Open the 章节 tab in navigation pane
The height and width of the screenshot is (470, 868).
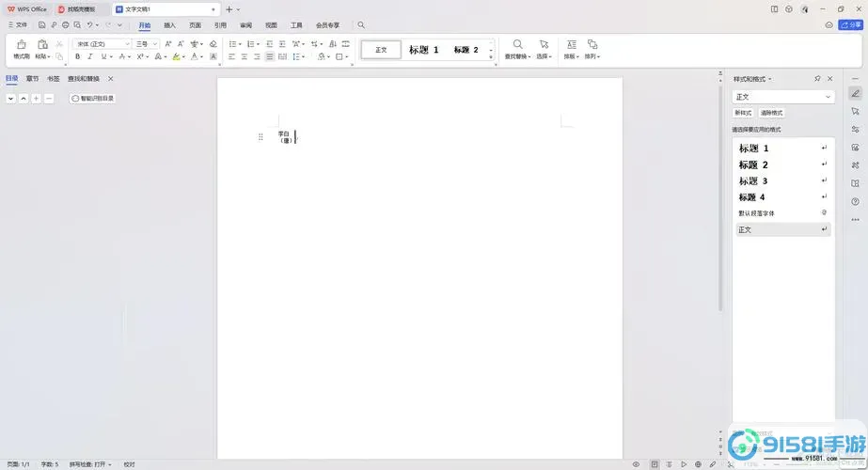tap(33, 79)
